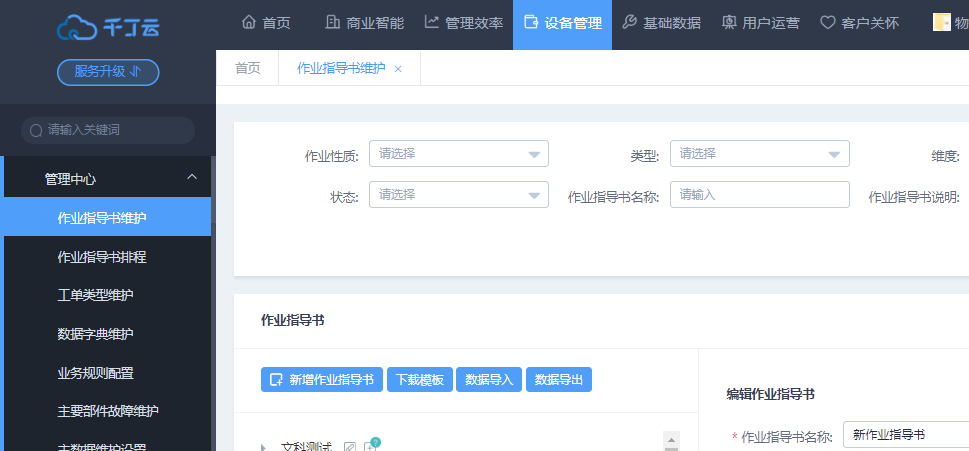Viewport: 969px width, 451px height.
Task: Open the 首页 top navigation item
Action: point(266,23)
